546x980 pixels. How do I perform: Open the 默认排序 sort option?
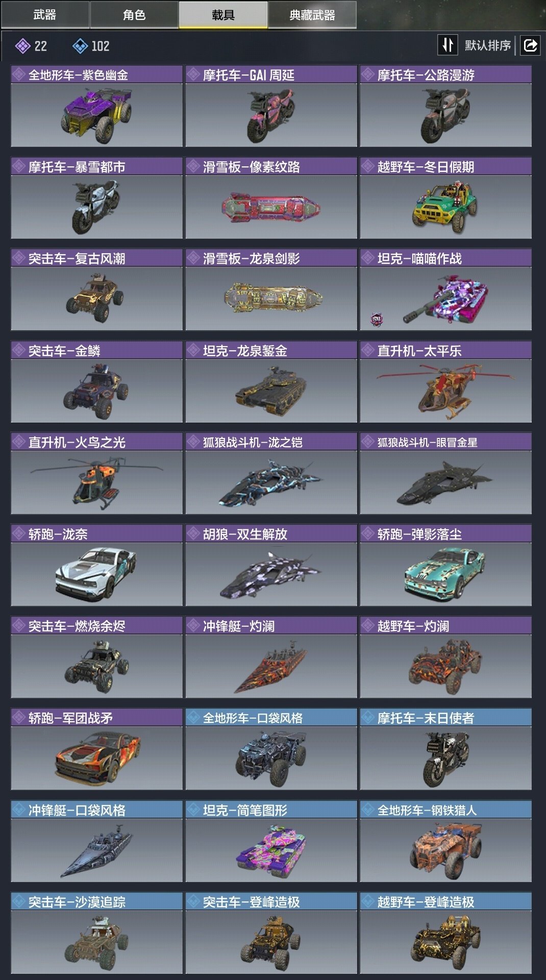[x=487, y=45]
